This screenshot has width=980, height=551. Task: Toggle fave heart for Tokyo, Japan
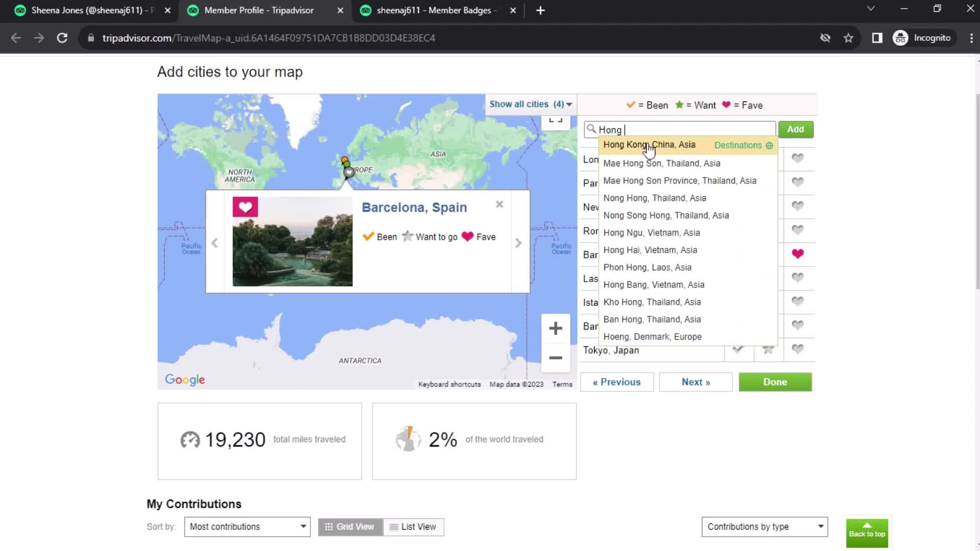coord(798,349)
